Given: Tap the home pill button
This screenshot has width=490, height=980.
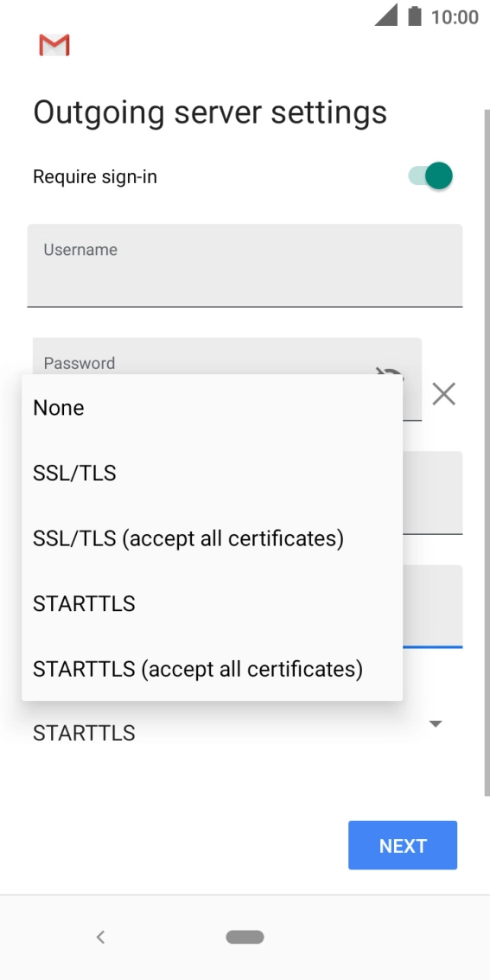Looking at the screenshot, I should [x=245, y=937].
